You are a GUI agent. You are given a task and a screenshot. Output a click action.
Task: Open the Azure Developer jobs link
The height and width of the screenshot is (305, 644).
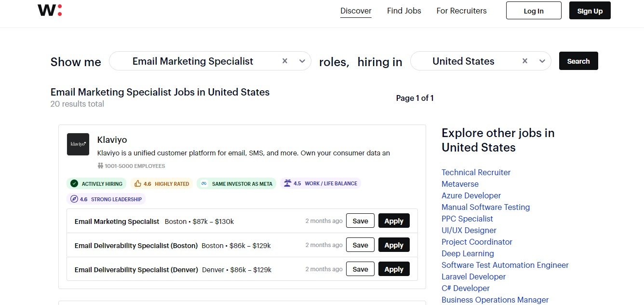[x=471, y=195]
